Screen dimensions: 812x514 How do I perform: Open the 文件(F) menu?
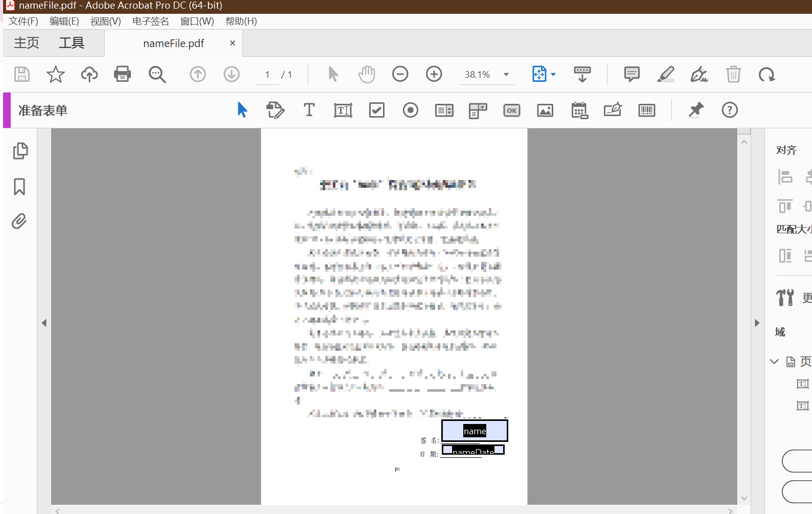coord(24,21)
